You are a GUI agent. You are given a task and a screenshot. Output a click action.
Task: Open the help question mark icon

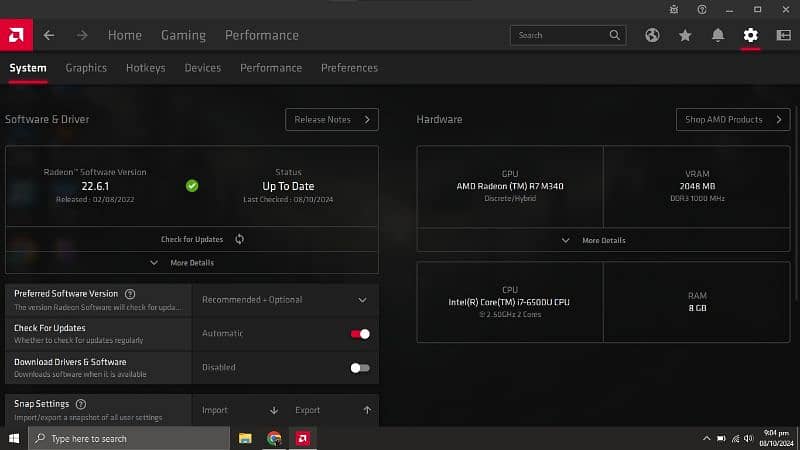coord(702,9)
